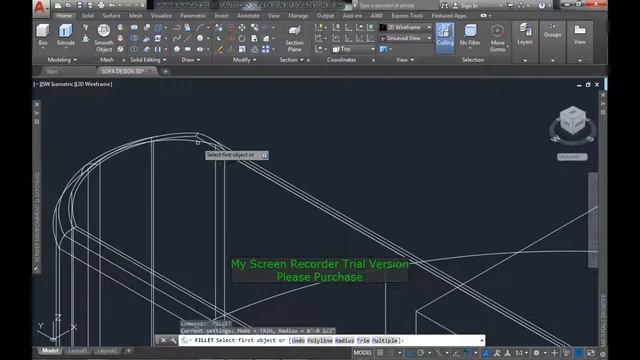Viewport: 640px width, 360px height.
Task: Expand the Modeling panel
Action: coord(62,60)
